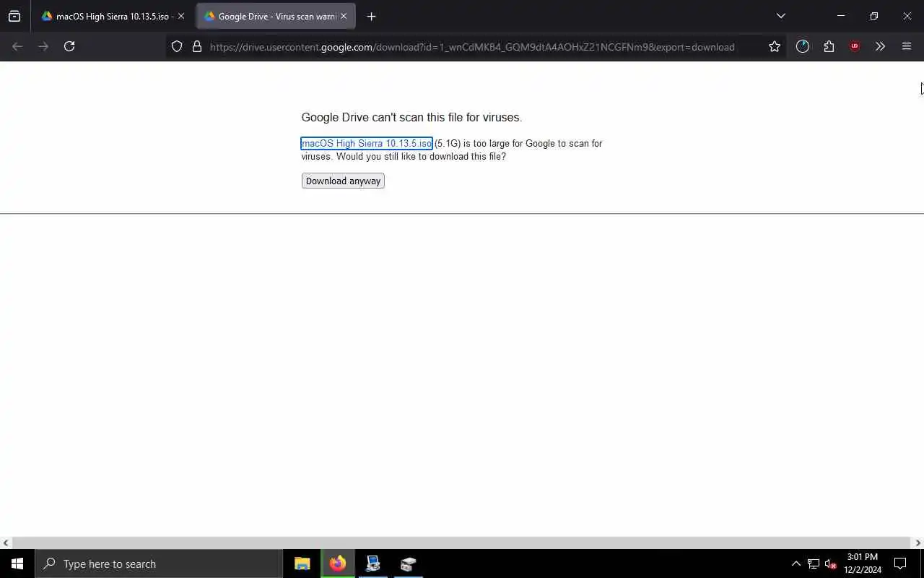
Task: Open the Extensions puzzle piece menu
Action: [829, 46]
